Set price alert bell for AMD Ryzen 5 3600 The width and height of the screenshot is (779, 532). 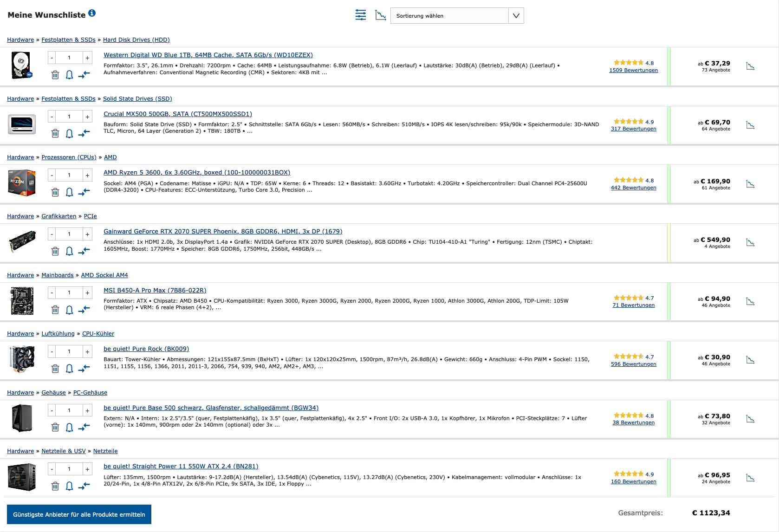(x=69, y=192)
